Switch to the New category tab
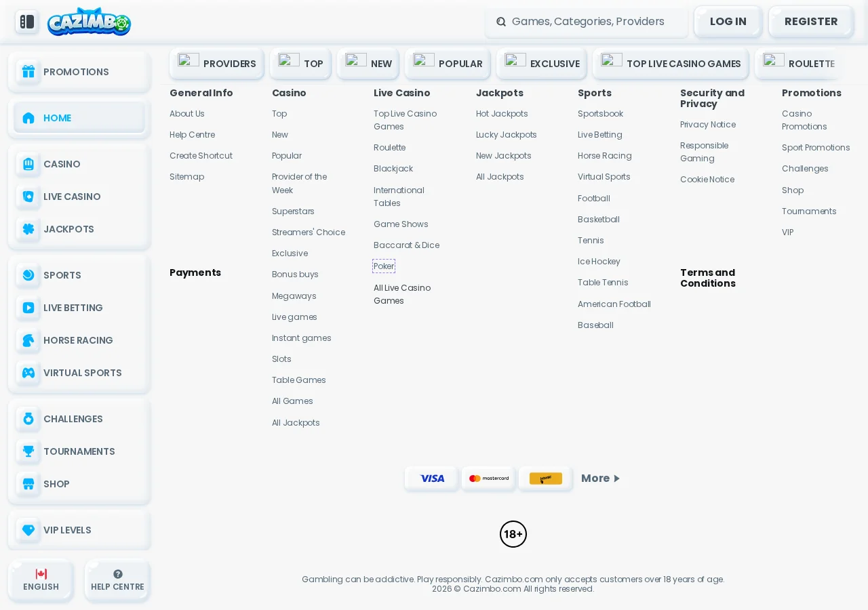This screenshot has width=868, height=610. [368, 64]
